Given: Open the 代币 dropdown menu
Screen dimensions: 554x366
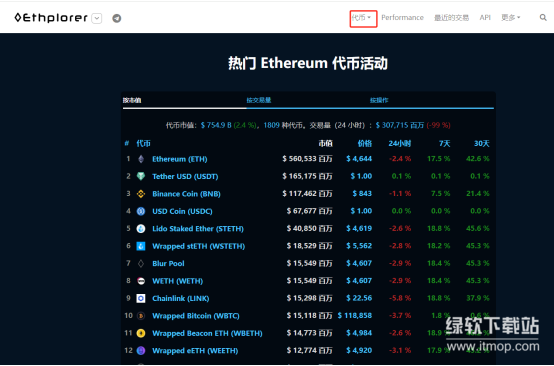Looking at the screenshot, I should (x=361, y=18).
